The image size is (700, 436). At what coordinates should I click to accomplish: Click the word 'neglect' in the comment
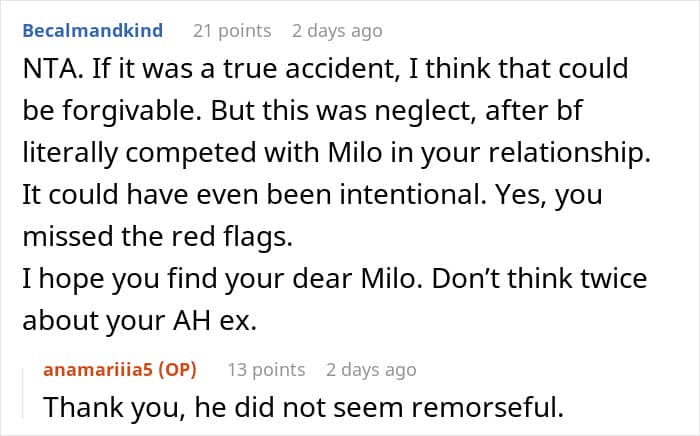(425, 111)
